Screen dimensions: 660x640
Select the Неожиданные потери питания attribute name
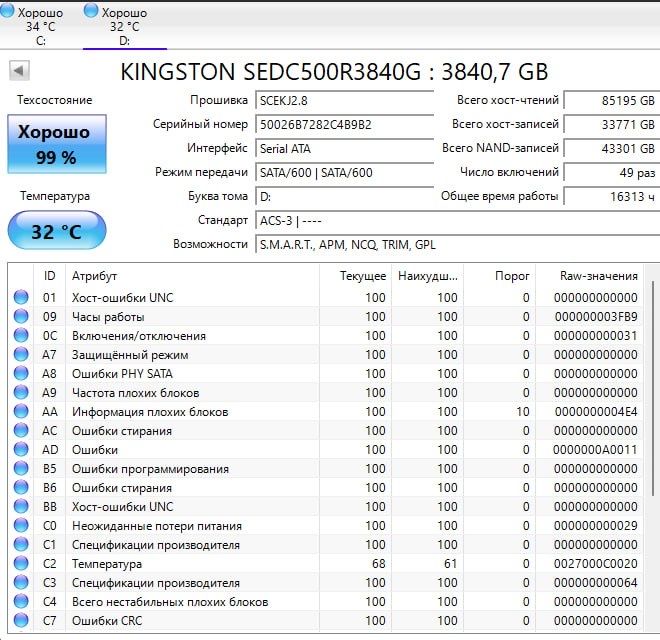pyautogui.click(x=157, y=526)
